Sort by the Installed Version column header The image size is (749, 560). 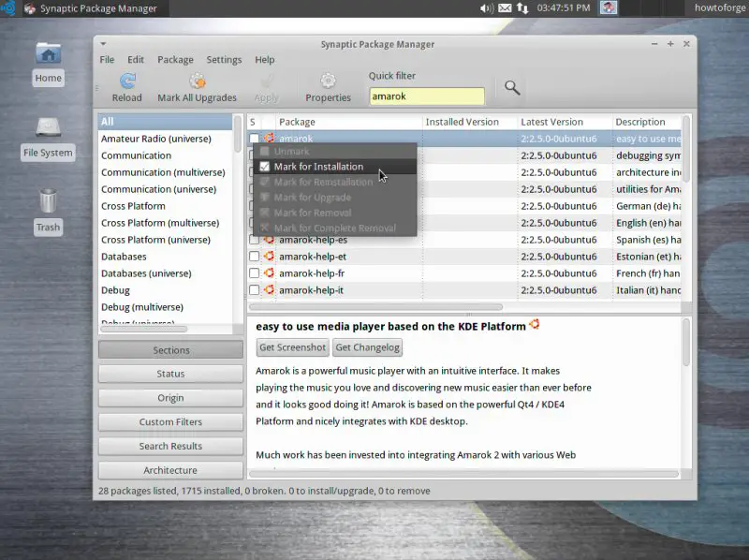[470, 122]
